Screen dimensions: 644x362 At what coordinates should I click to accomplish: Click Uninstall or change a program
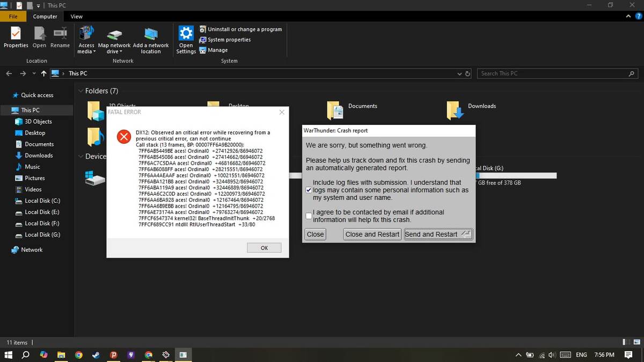(240, 29)
